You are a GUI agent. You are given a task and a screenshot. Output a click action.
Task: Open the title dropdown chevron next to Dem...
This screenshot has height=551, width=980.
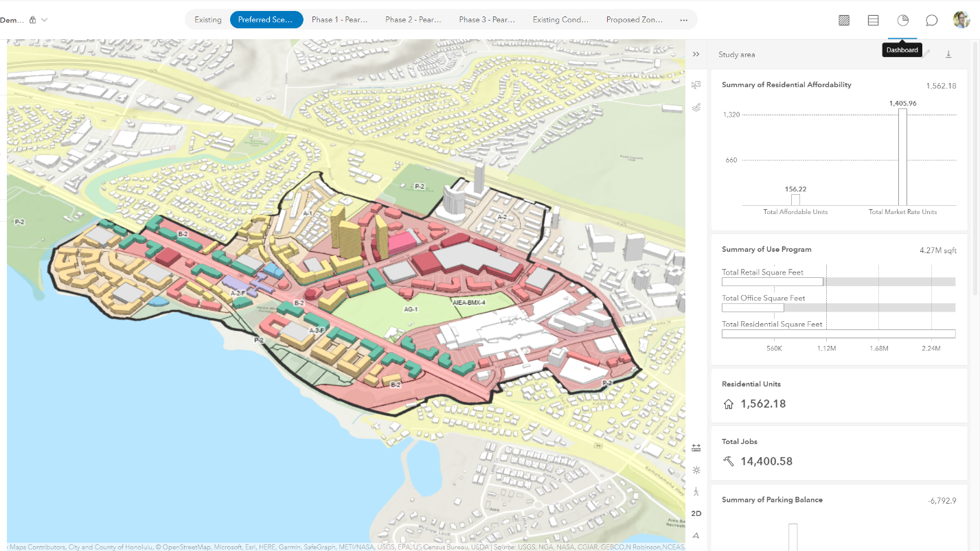click(x=43, y=20)
